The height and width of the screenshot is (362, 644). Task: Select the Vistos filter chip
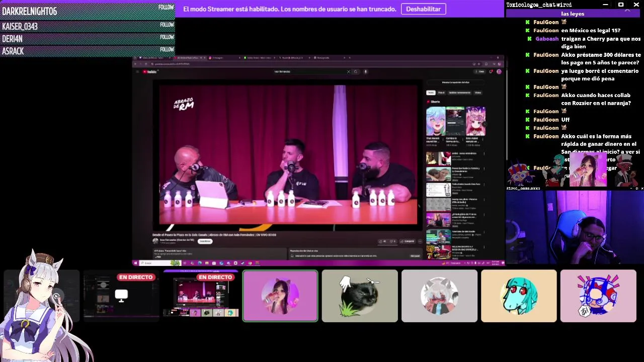[477, 93]
